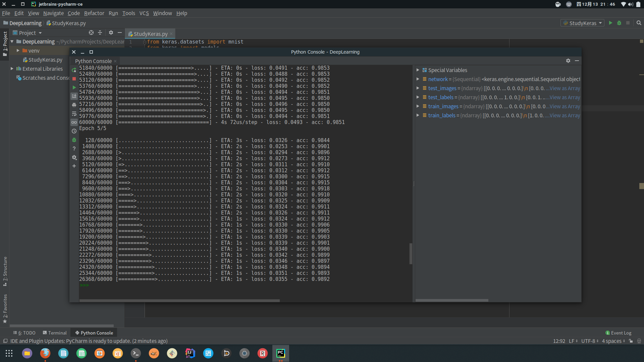
Task: Hide Python Console window via dash icon
Action: point(577,61)
